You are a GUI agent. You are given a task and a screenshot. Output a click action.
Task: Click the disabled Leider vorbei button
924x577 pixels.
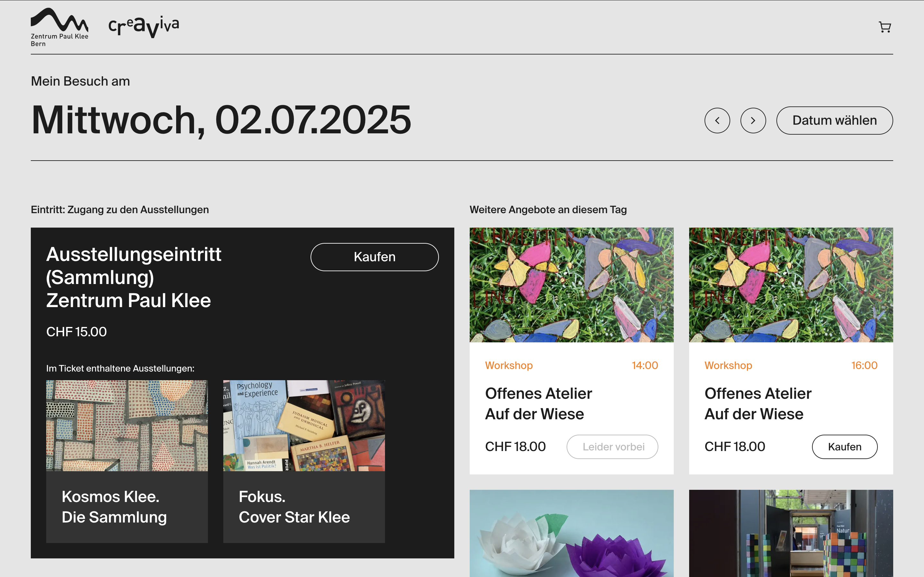(x=612, y=447)
